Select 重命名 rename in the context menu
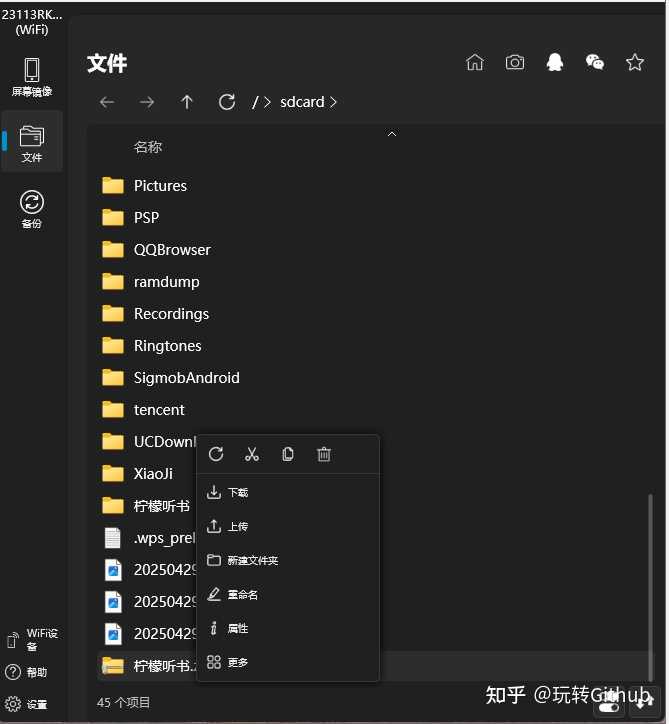This screenshot has height=724, width=669. 242,594
